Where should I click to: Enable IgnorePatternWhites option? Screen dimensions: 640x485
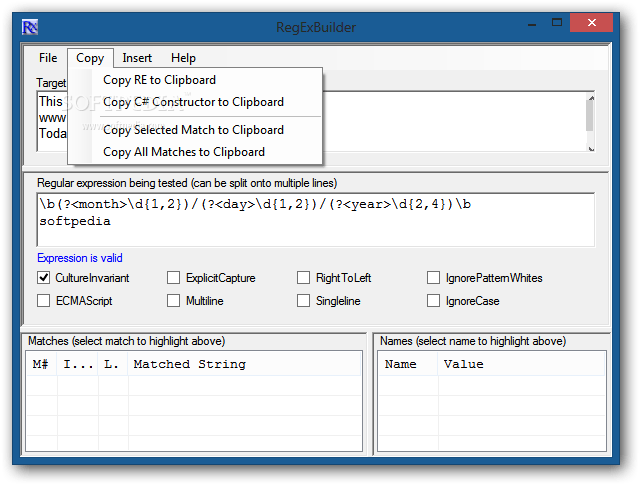click(x=434, y=277)
